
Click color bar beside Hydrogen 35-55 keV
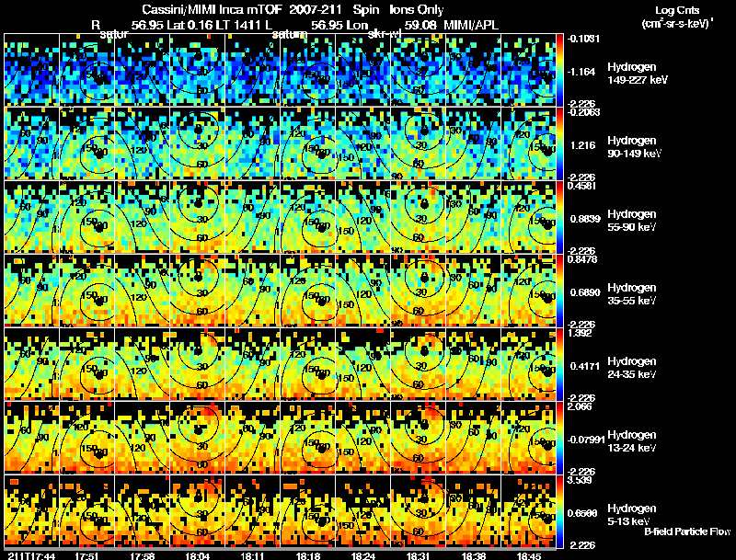[559, 291]
